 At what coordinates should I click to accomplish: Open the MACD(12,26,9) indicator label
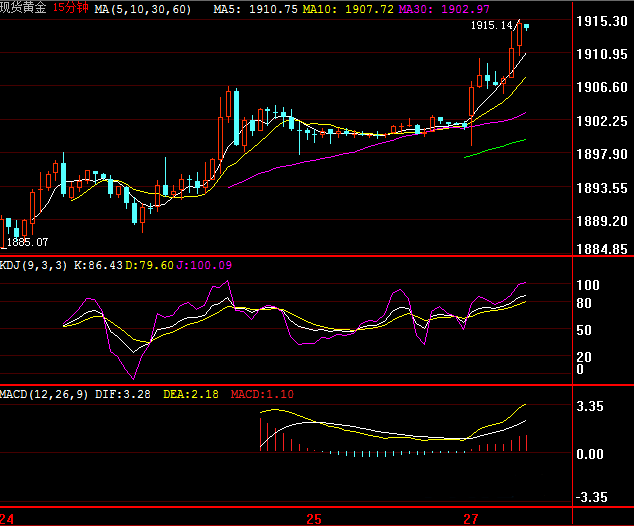pos(46,394)
